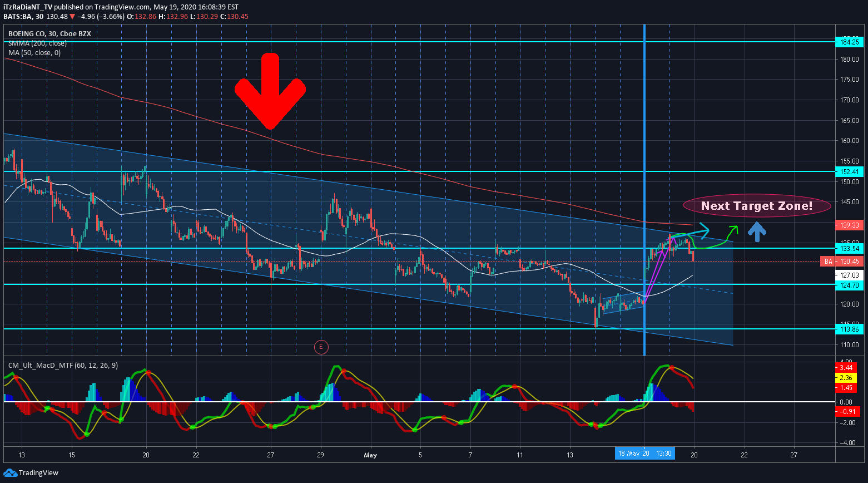The height and width of the screenshot is (483, 868).
Task: Click the BA 130.45 last price label
Action: (842, 261)
